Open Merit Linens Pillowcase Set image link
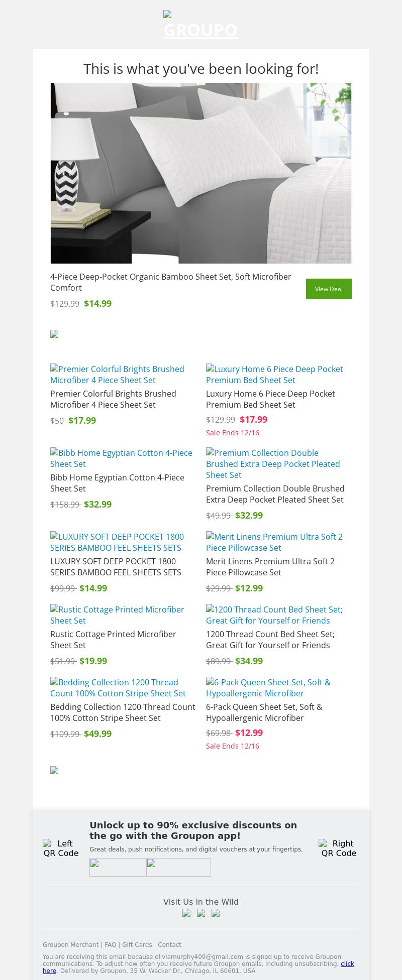The image size is (402, 980). pos(274,542)
